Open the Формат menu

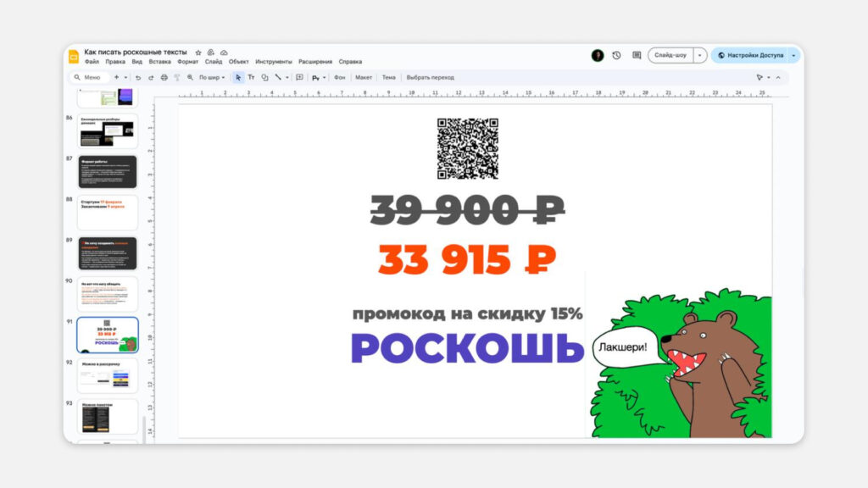[x=187, y=62]
